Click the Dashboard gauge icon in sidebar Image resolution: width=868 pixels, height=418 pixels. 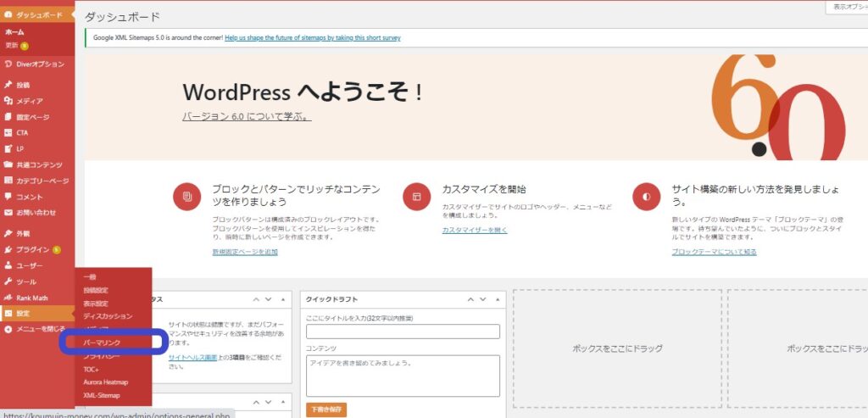click(8, 14)
